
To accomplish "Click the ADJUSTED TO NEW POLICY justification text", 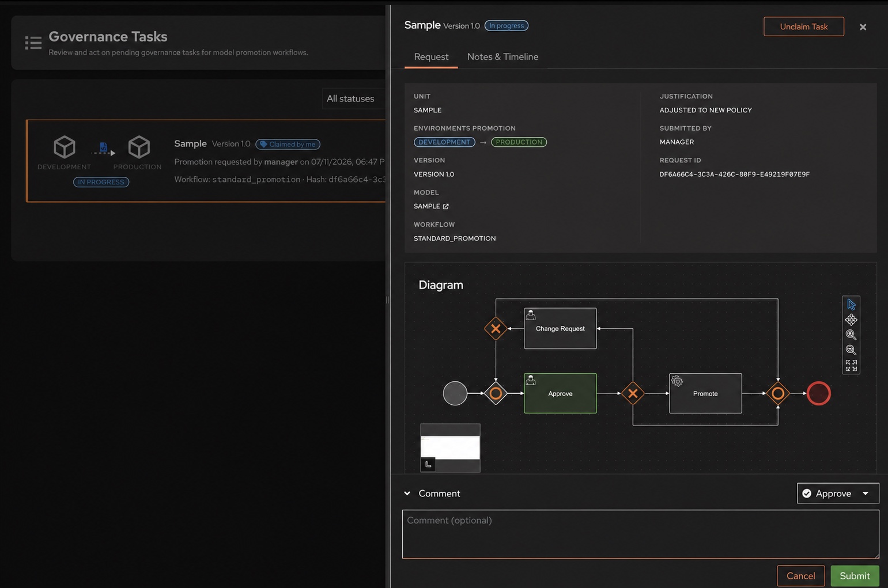I will point(705,110).
